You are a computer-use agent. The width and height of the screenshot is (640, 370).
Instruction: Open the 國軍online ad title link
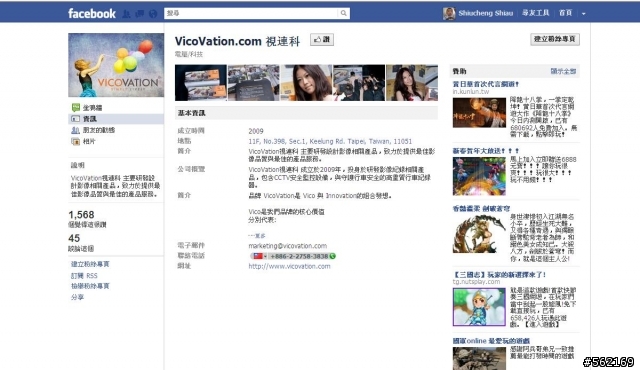pyautogui.click(x=491, y=341)
